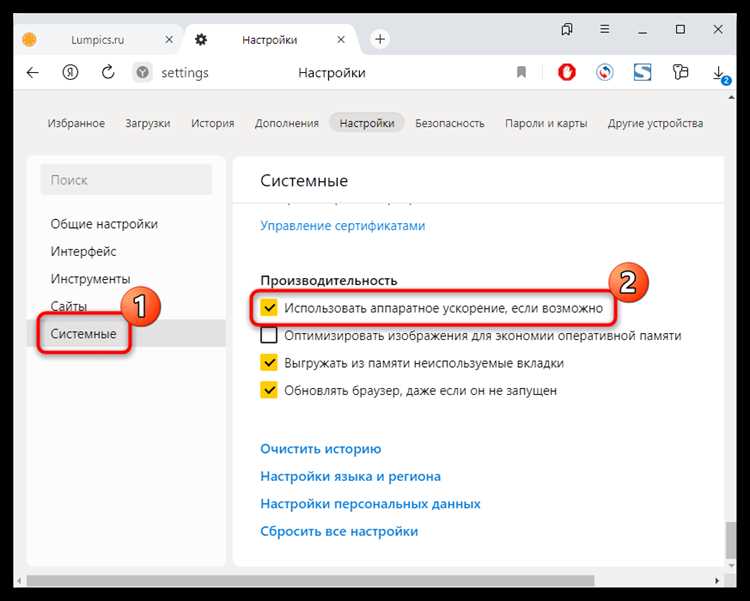Open the Безопасность section
750x601 pixels.
(450, 123)
